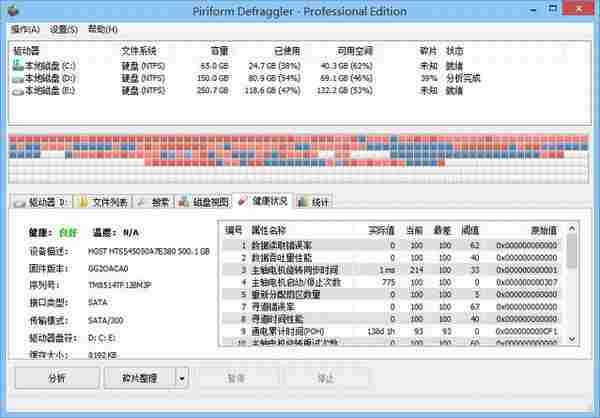Click the Defraggler app icon in title bar
600x418 pixels.
12,10
